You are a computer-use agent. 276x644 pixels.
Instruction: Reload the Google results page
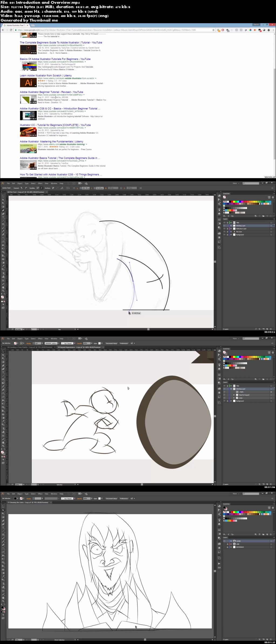pos(11,30)
